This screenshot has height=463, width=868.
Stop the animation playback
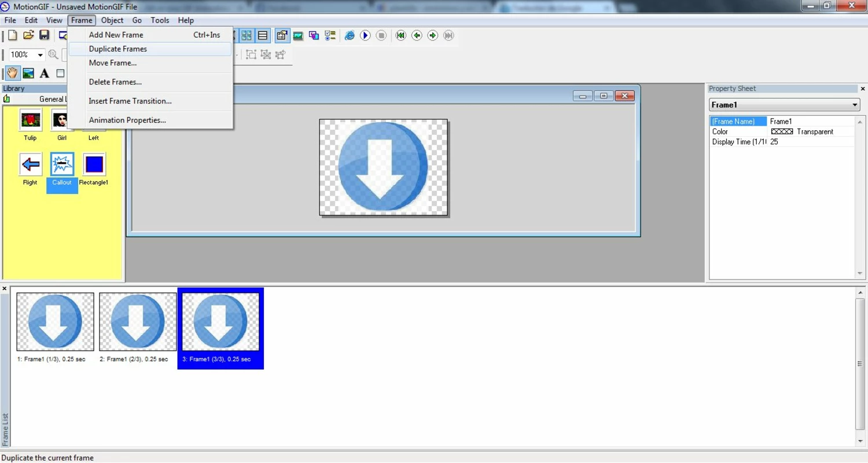pyautogui.click(x=381, y=35)
